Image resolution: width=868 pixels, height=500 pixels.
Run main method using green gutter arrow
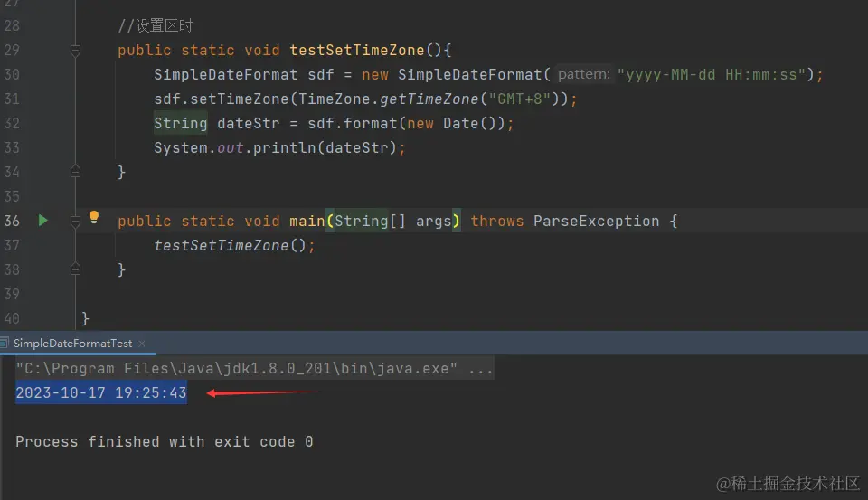[x=42, y=221]
